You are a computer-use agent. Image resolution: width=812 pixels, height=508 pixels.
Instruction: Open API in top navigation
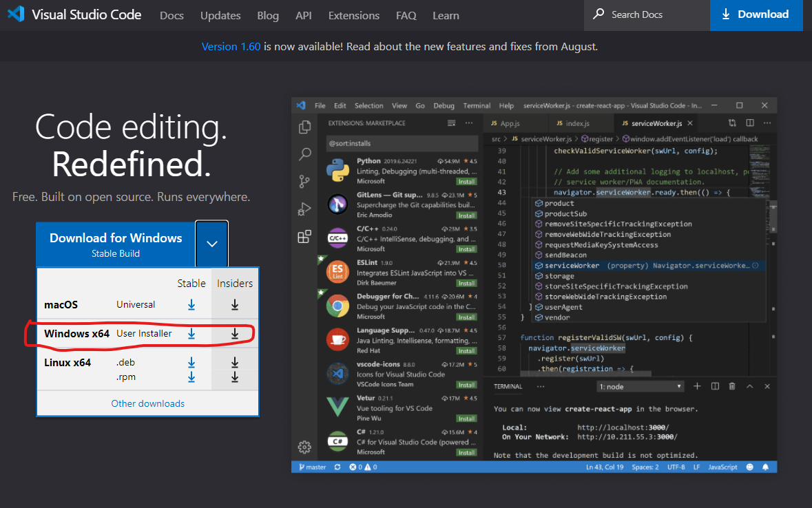(304, 16)
